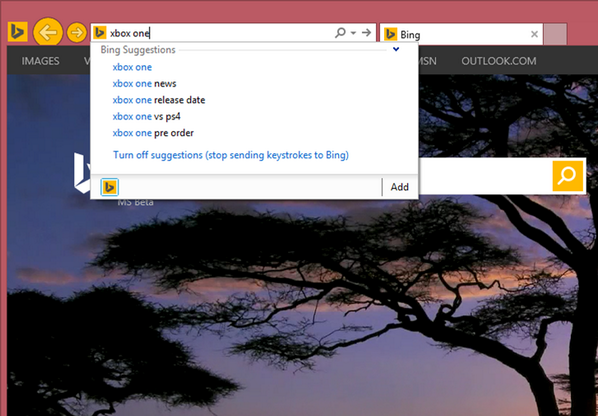Click 'Turn off suggestions' link
The image size is (598, 416).
coord(231,155)
